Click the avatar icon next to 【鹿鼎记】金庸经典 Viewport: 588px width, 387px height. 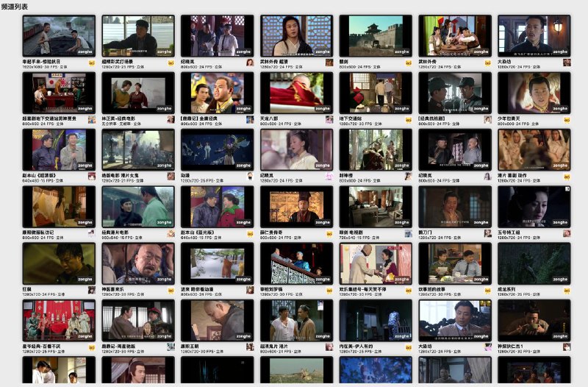point(250,120)
